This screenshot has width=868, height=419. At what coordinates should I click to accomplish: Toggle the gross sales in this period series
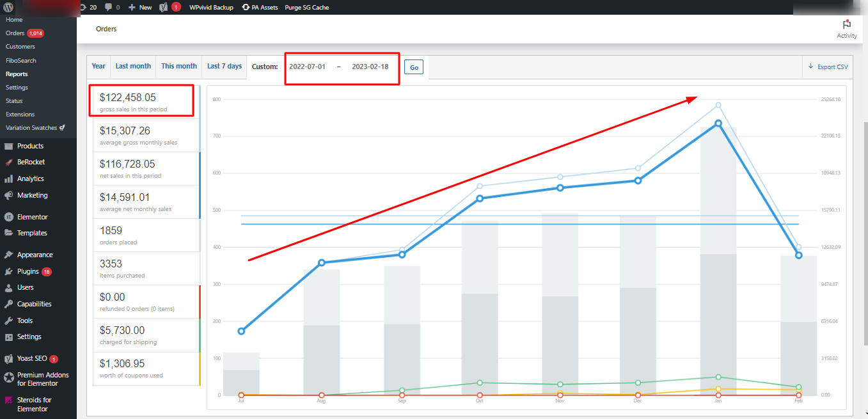(146, 102)
